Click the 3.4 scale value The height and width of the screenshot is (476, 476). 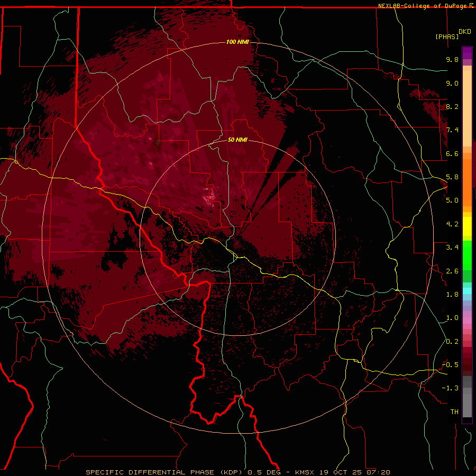(452, 248)
